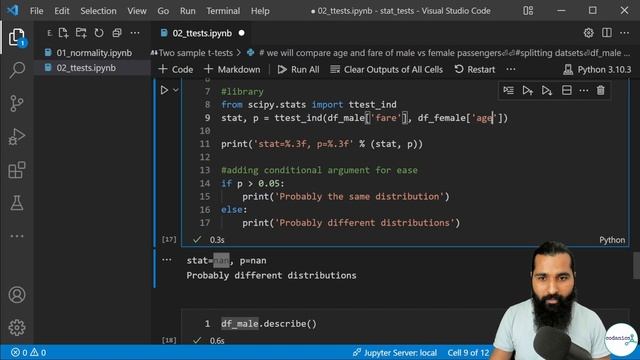Open cell output more actions ellipsis
Viewport: 640px width, 360px height.
point(167,260)
